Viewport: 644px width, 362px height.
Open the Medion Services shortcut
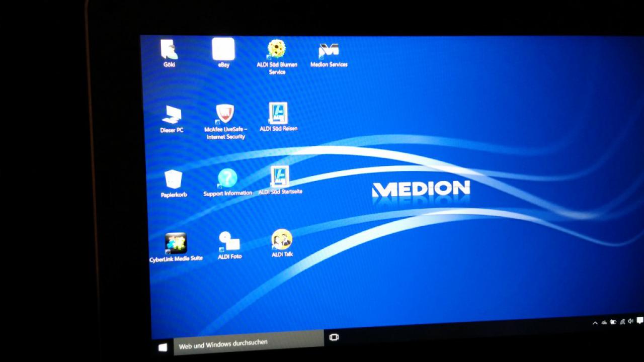click(x=329, y=55)
